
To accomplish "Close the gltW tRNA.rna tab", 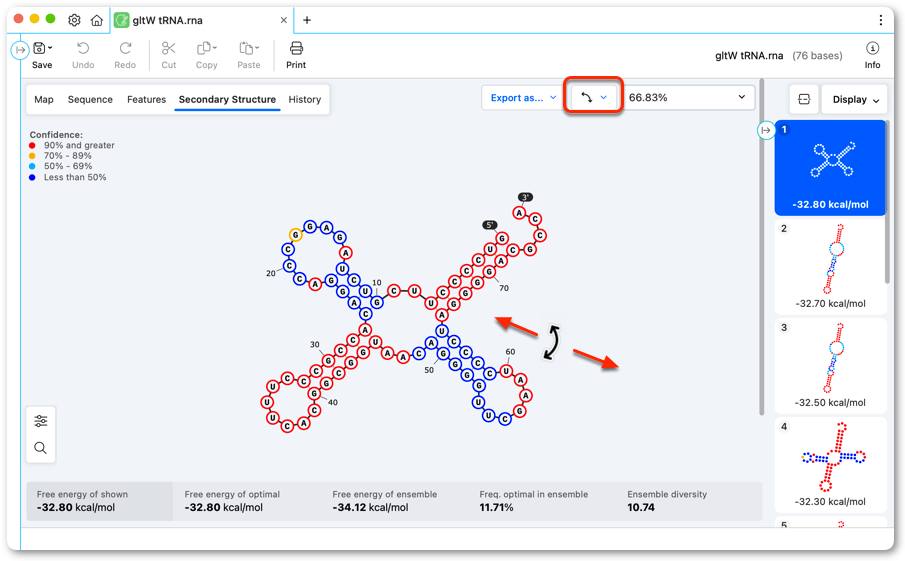I will [283, 20].
